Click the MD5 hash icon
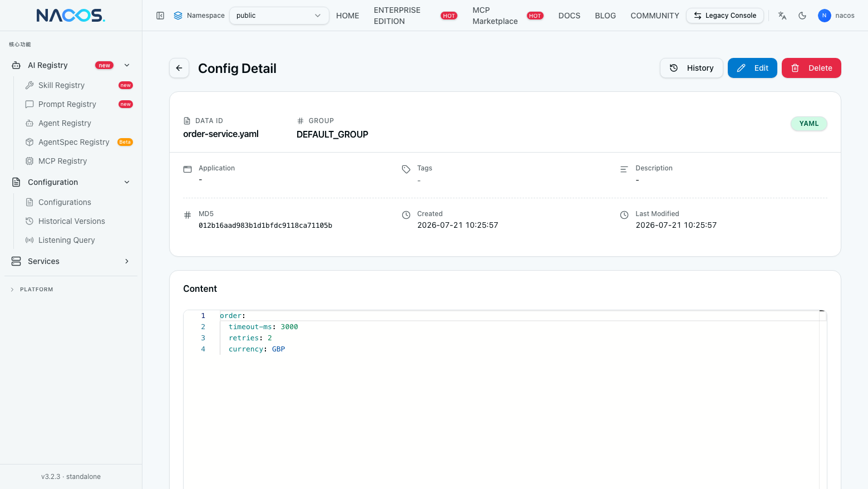The height and width of the screenshot is (489, 868). click(188, 215)
